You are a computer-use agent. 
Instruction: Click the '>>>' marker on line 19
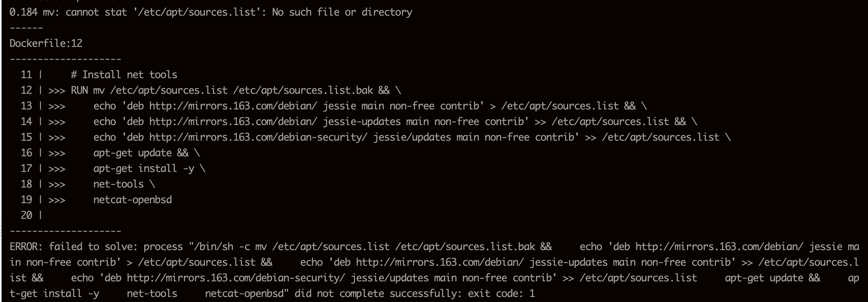tap(57, 200)
